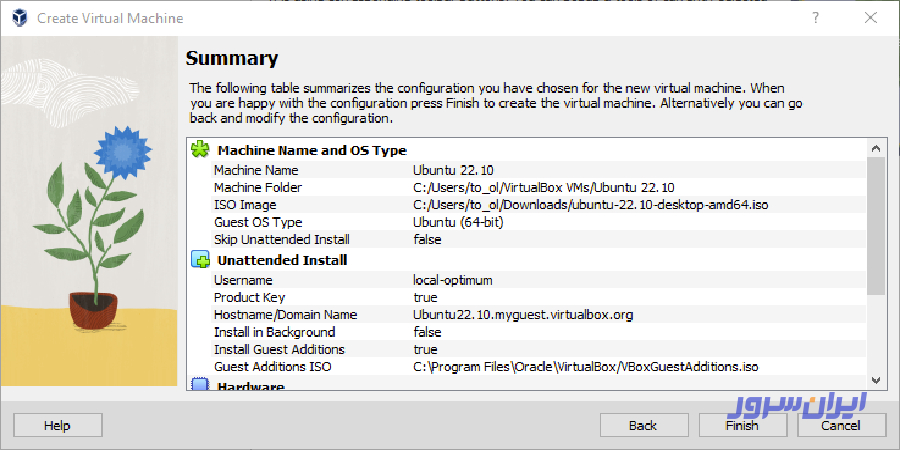The width and height of the screenshot is (900, 450).
Task: Click the VirtualBox cube icon in title bar
Action: click(x=20, y=18)
